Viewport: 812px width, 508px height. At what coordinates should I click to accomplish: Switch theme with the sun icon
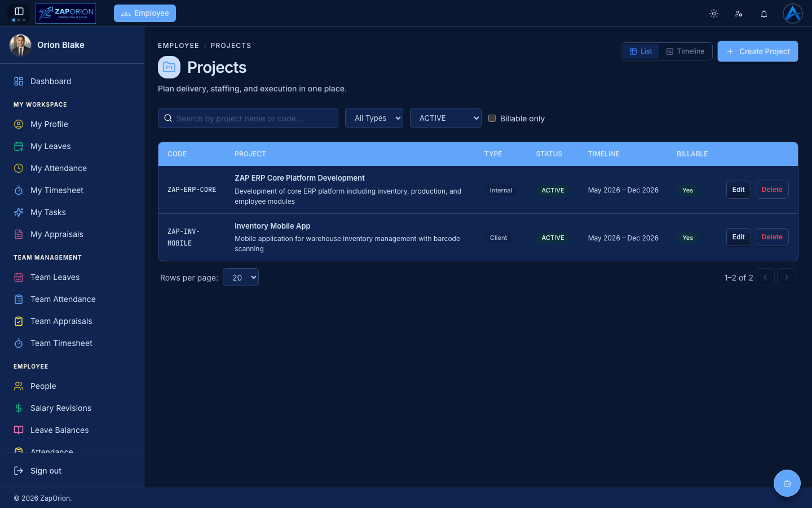[714, 14]
